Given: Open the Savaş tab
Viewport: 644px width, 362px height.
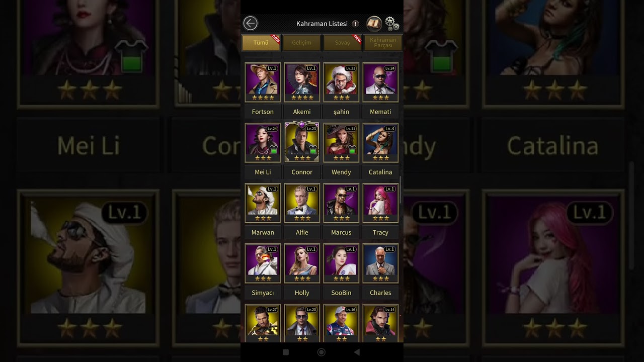Looking at the screenshot, I should [x=342, y=43].
